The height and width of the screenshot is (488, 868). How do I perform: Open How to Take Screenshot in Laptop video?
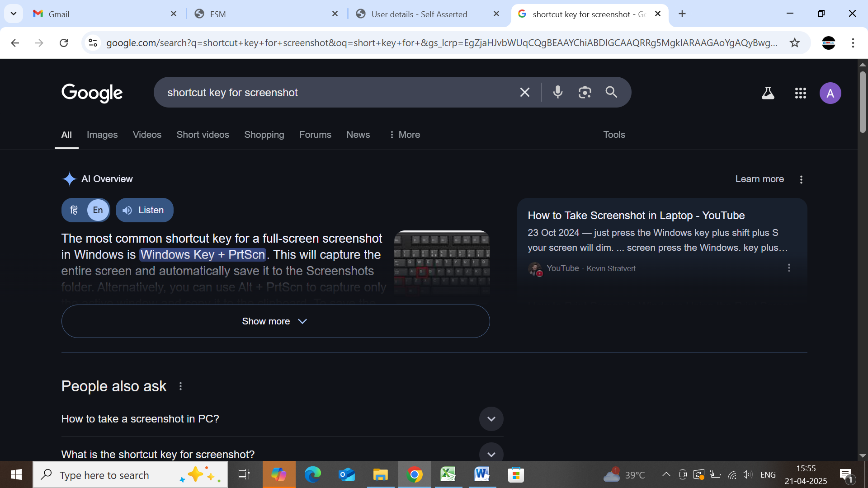coord(636,216)
